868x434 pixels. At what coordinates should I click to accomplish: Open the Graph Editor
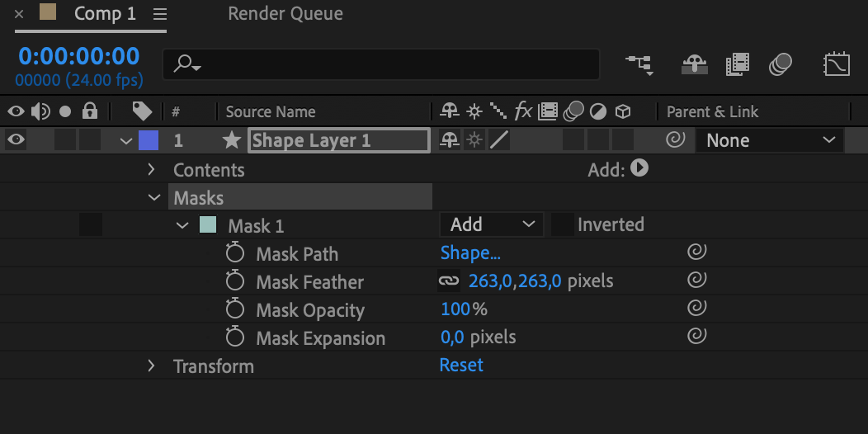point(837,64)
